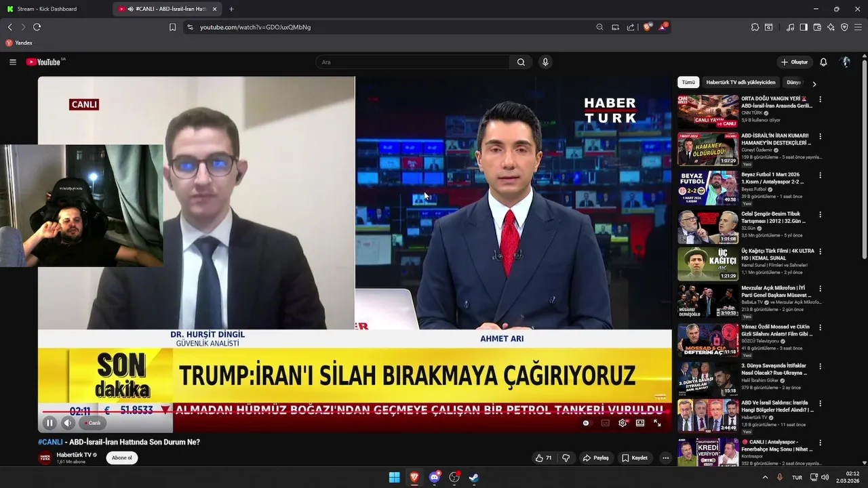This screenshot has width=868, height=488.
Task: Click the live stream progress bar
Action: click(355, 412)
